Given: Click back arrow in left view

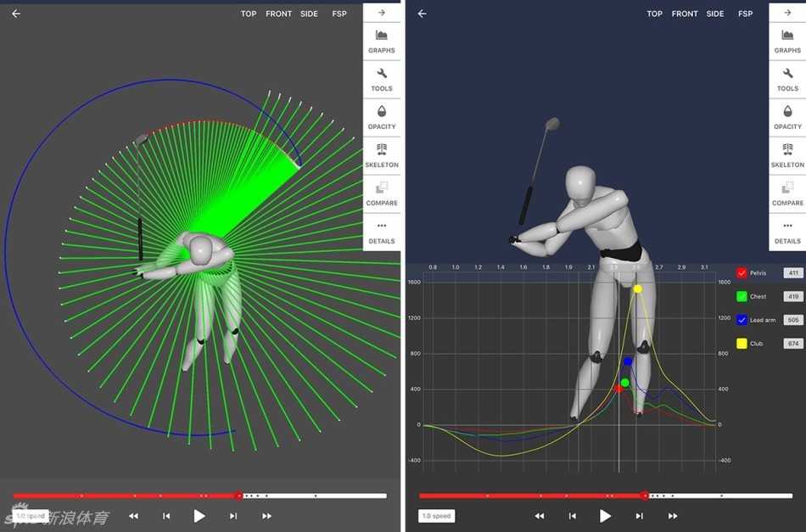Looking at the screenshot, I should [16, 14].
